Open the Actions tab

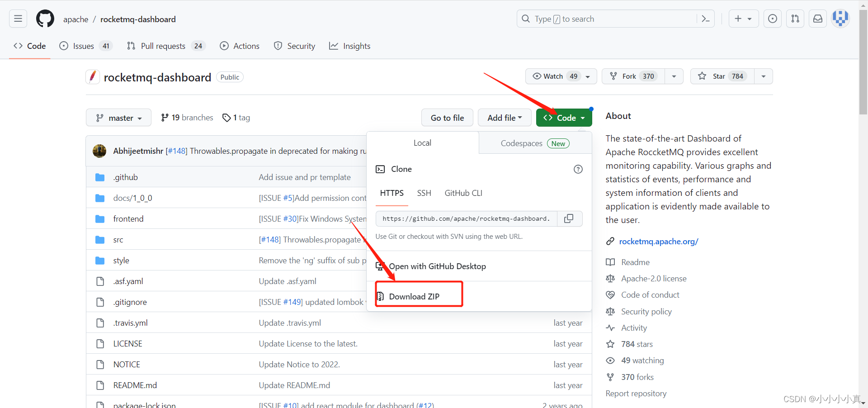coord(240,46)
